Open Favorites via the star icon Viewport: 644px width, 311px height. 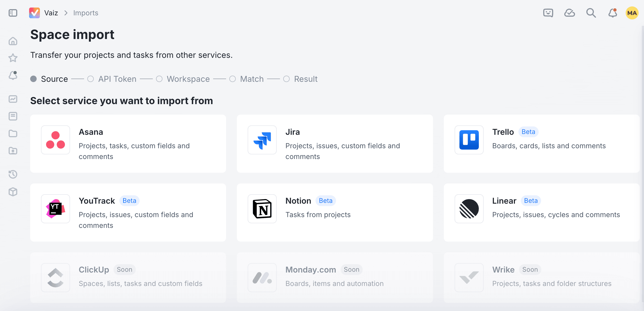pyautogui.click(x=13, y=58)
